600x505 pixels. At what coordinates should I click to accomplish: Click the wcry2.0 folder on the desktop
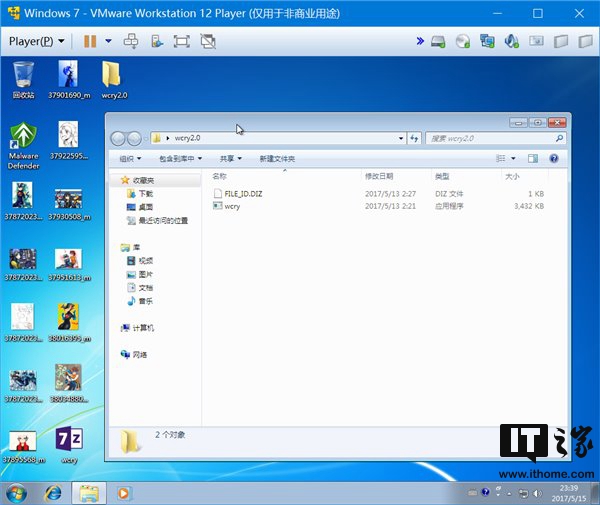point(113,76)
